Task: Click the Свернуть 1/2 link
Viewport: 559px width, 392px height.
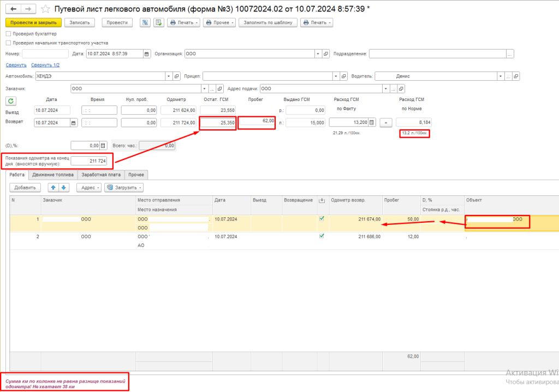Action: (x=45, y=65)
